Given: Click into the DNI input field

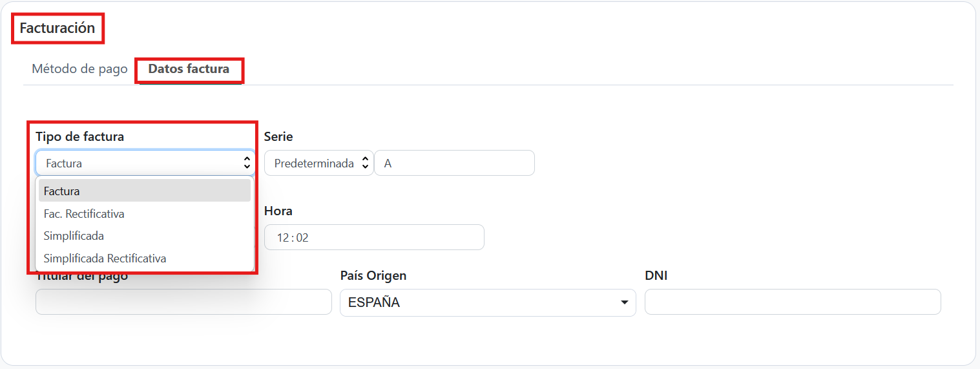Looking at the screenshot, I should coord(793,302).
